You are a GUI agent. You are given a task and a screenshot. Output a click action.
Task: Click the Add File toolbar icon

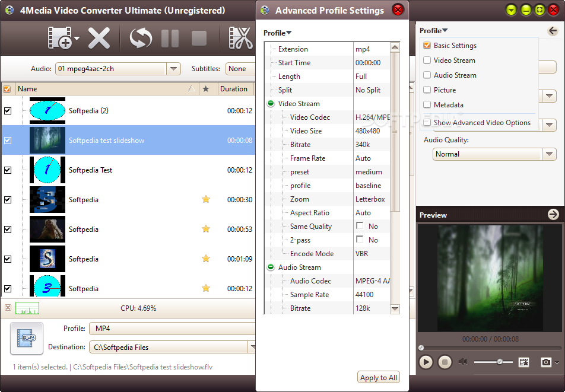(59, 37)
